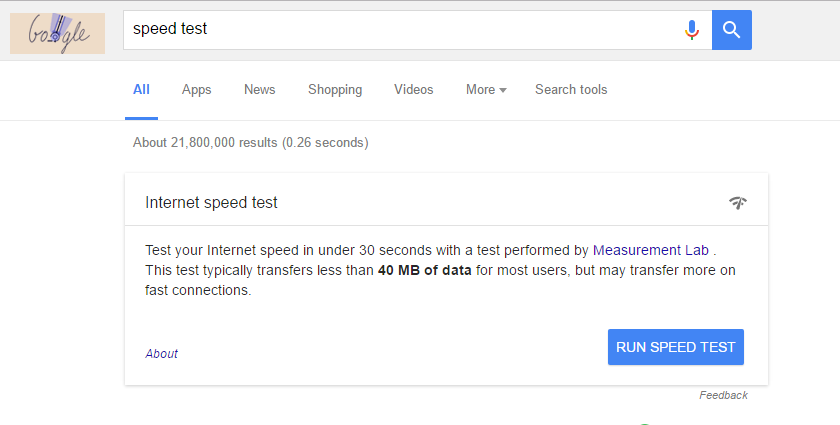Select the All results tab
Screen dimensions: 840x425
[141, 90]
